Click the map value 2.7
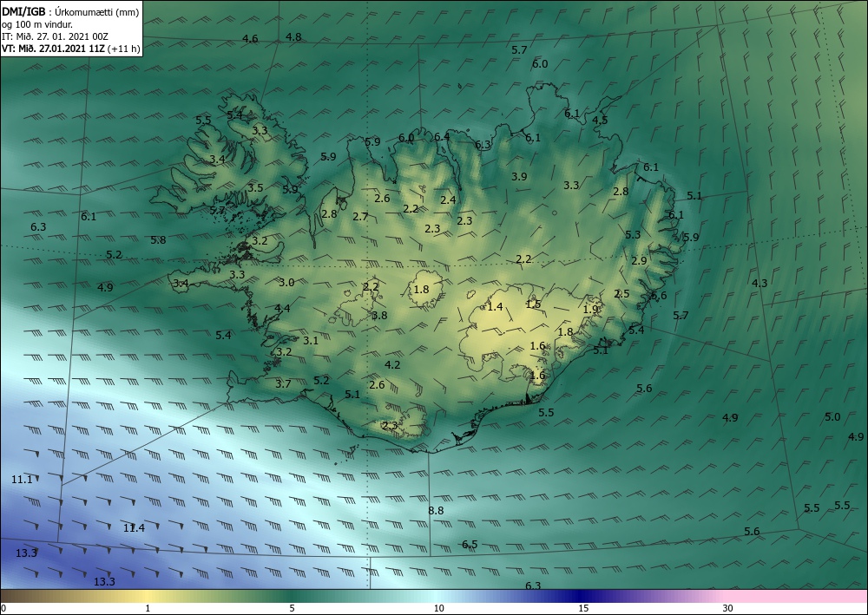 [360, 216]
